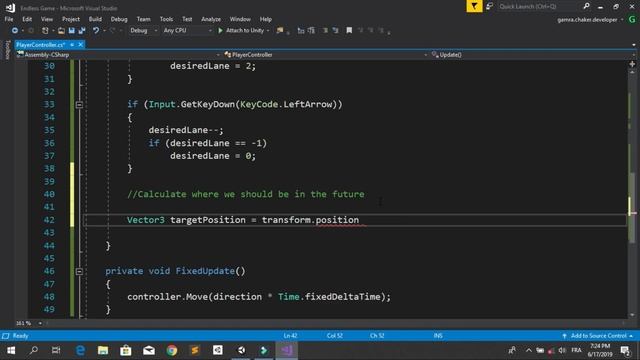Click the Redo arrow icon
The image size is (640, 360).
[x=112, y=30]
